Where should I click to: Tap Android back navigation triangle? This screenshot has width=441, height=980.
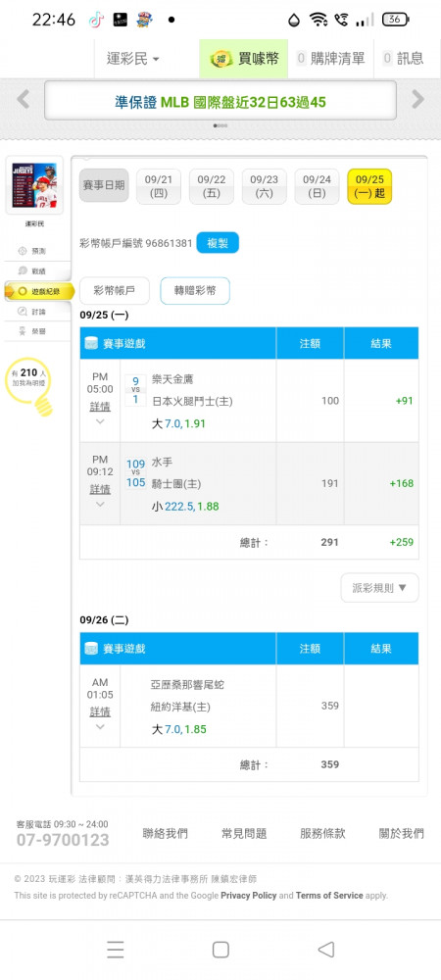click(326, 950)
